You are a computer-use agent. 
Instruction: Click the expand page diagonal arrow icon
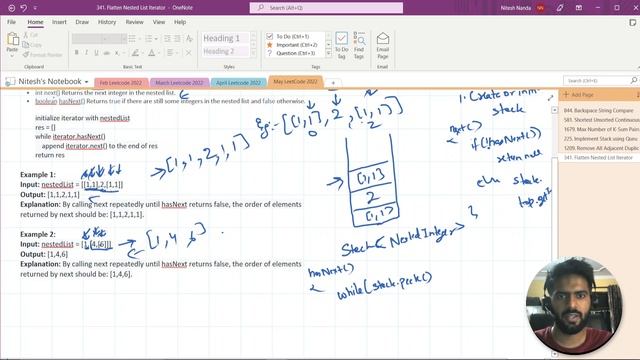(550, 98)
